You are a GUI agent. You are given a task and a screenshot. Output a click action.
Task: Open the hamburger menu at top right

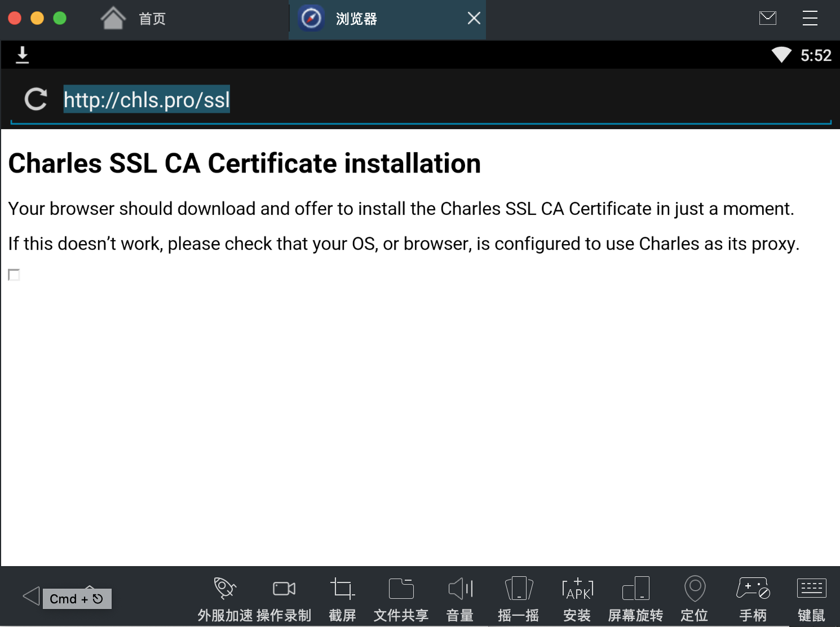810,18
